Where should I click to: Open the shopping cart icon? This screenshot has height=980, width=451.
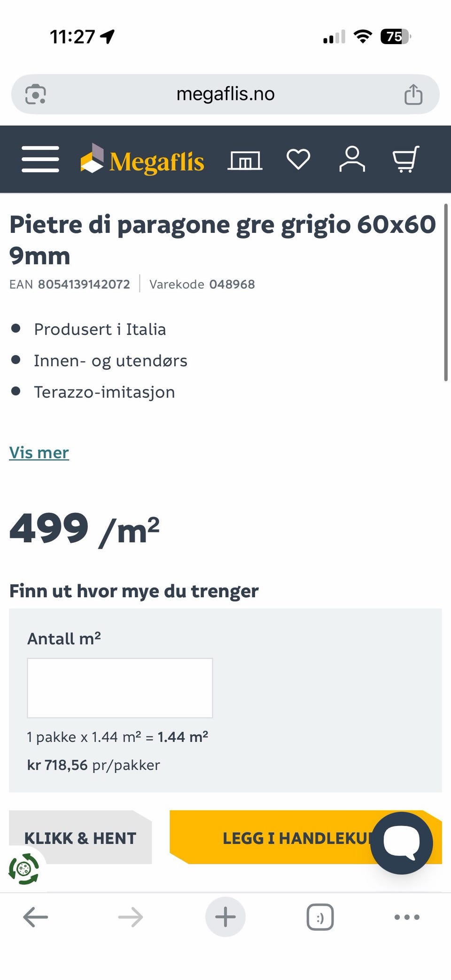click(x=406, y=159)
